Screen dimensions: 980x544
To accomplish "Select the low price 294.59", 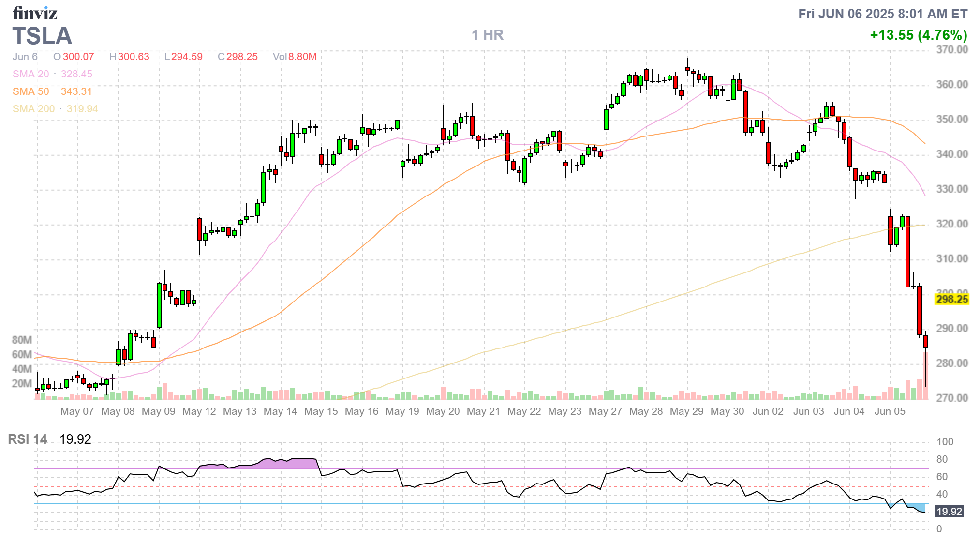I will [187, 57].
